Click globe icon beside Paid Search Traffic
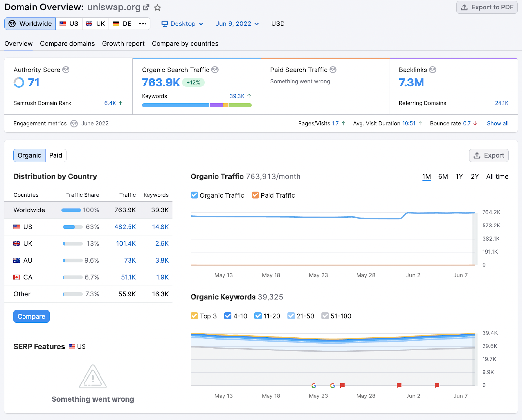This screenshot has width=522, height=420. pyautogui.click(x=333, y=70)
